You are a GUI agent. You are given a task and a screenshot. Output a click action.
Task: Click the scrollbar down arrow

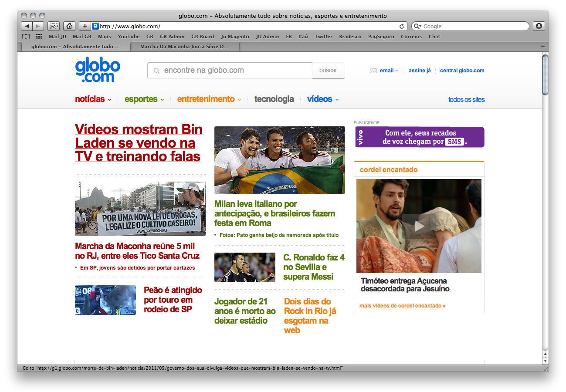(545, 361)
